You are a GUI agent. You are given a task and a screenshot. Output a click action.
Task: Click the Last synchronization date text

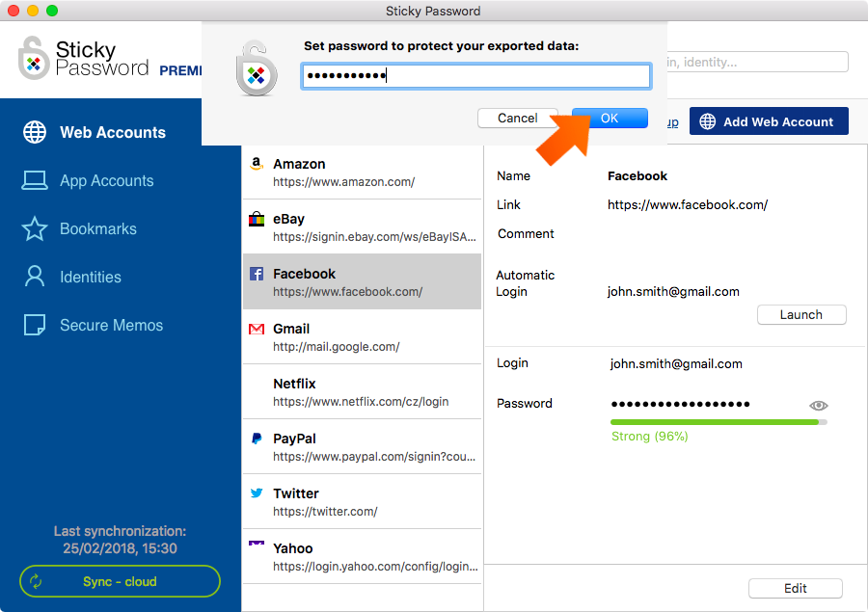tap(120, 548)
